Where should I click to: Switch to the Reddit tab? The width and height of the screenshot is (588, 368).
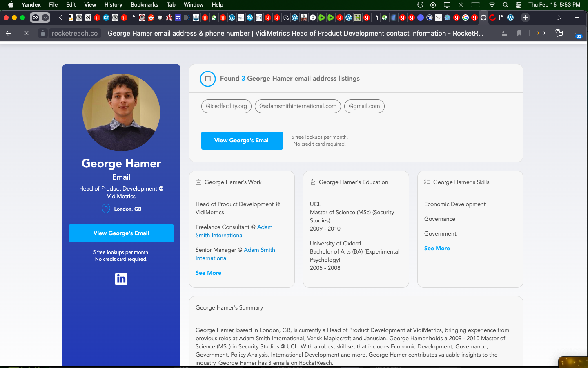[151, 18]
